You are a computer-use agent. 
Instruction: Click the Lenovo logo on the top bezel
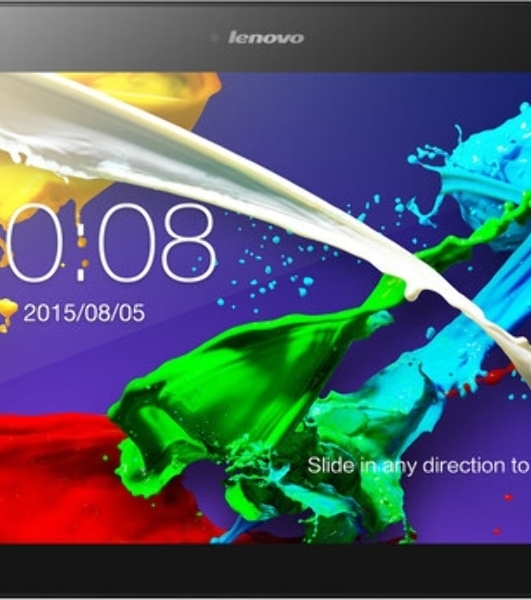[266, 38]
